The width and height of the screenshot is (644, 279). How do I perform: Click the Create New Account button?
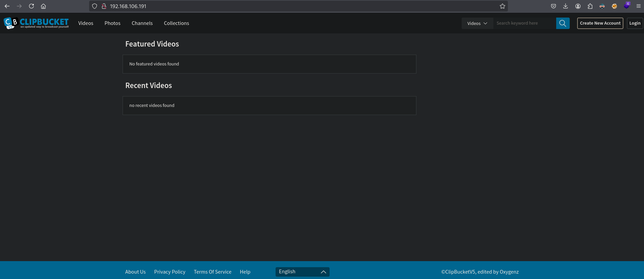tap(600, 23)
